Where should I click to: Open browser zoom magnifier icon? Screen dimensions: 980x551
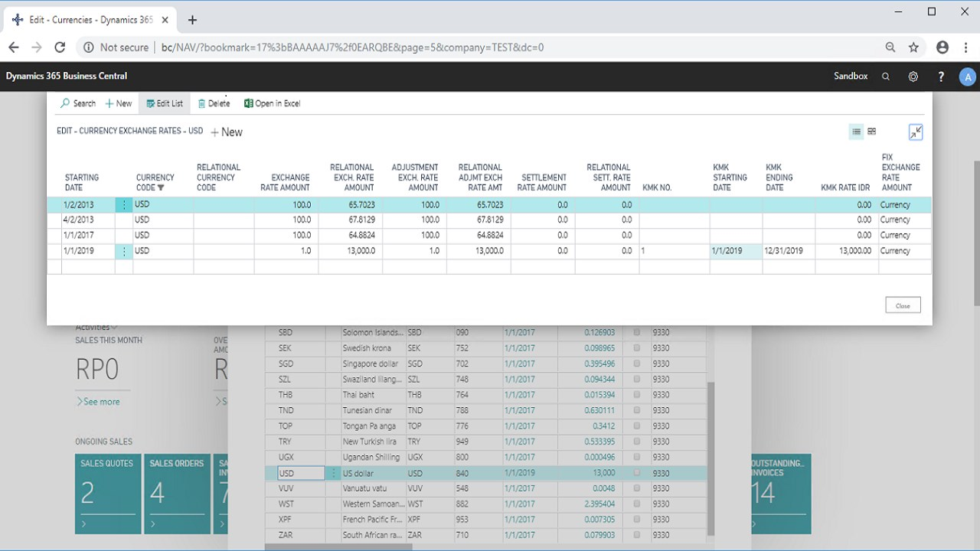[890, 47]
